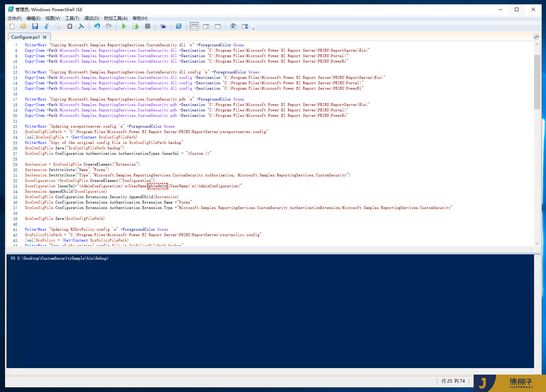Click the "<Custom />" string on line 27
This screenshot has height=392, width=546.
pyautogui.click(x=199, y=154)
